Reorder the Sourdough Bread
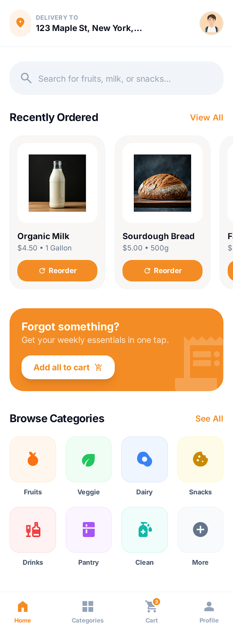 162,270
